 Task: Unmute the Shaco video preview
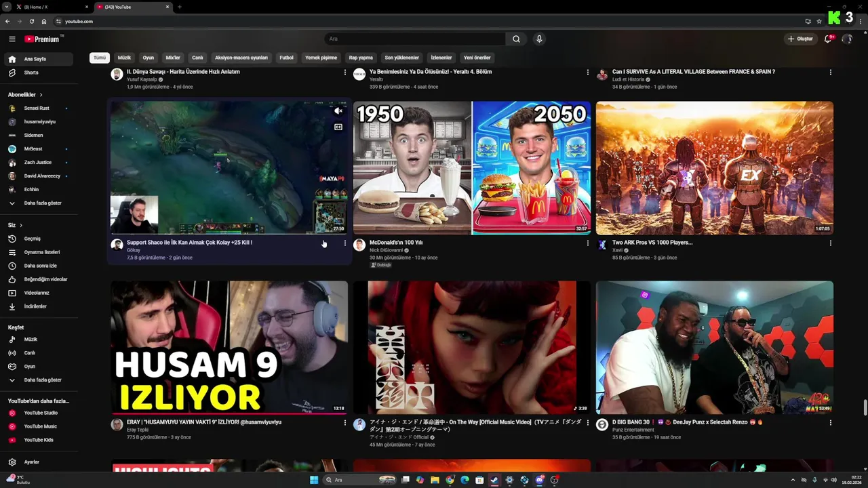pos(338,110)
